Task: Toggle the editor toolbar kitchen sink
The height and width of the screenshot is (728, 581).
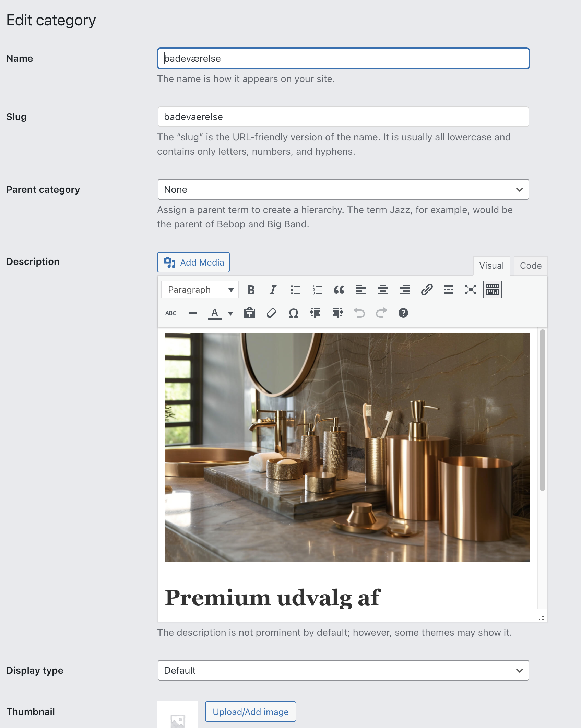Action: (x=493, y=290)
